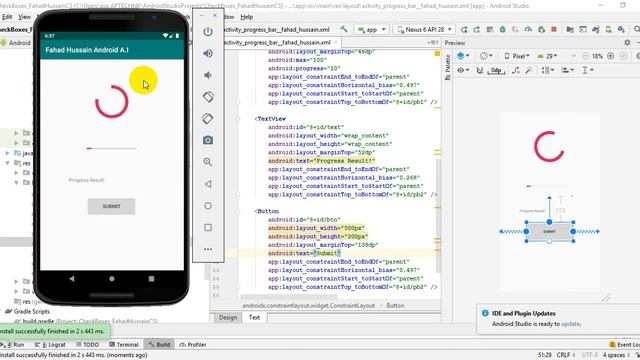Click the emulator sidebar home circle

(x=208, y=206)
